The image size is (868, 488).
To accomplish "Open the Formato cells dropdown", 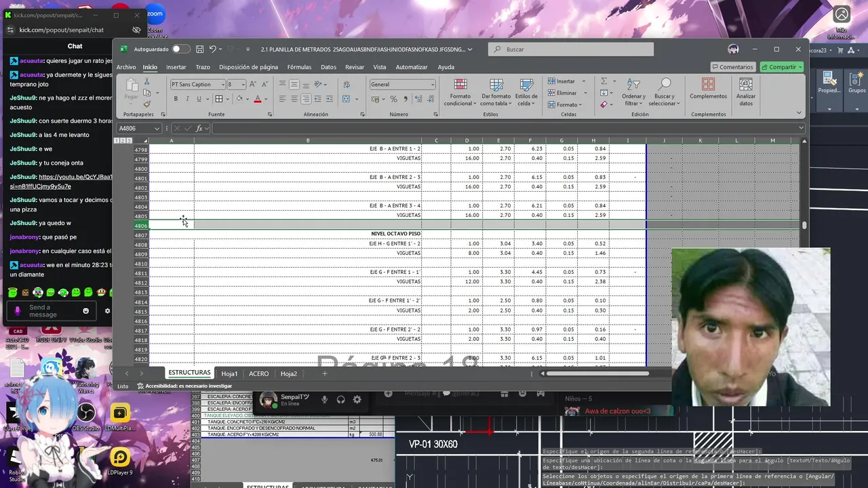I will pyautogui.click(x=565, y=104).
